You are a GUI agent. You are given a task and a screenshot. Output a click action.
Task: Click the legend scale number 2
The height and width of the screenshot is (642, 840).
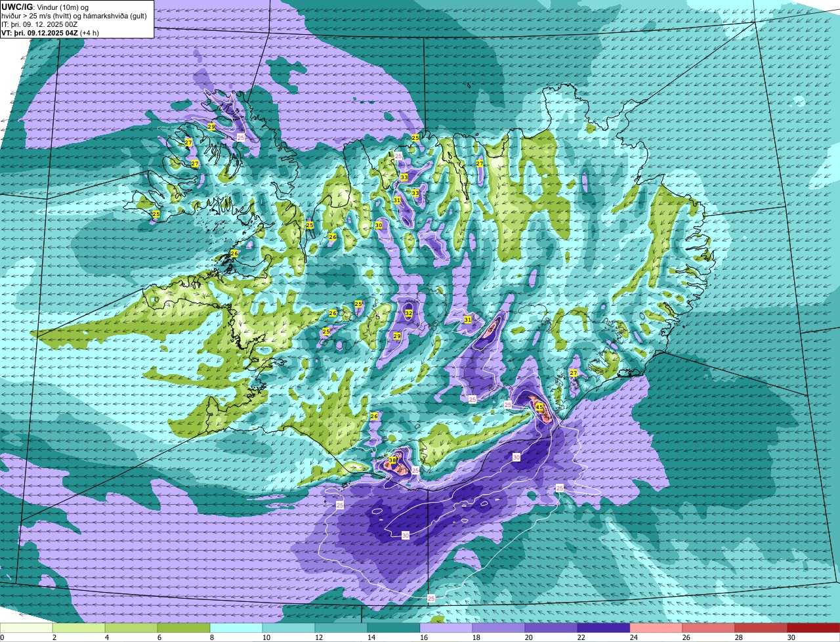pos(54,637)
